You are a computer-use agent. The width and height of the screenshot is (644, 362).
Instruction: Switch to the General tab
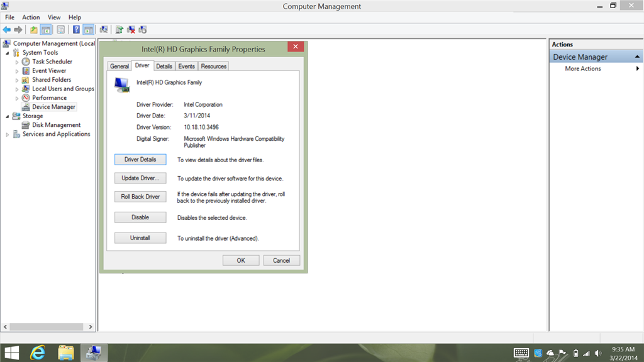coord(119,66)
